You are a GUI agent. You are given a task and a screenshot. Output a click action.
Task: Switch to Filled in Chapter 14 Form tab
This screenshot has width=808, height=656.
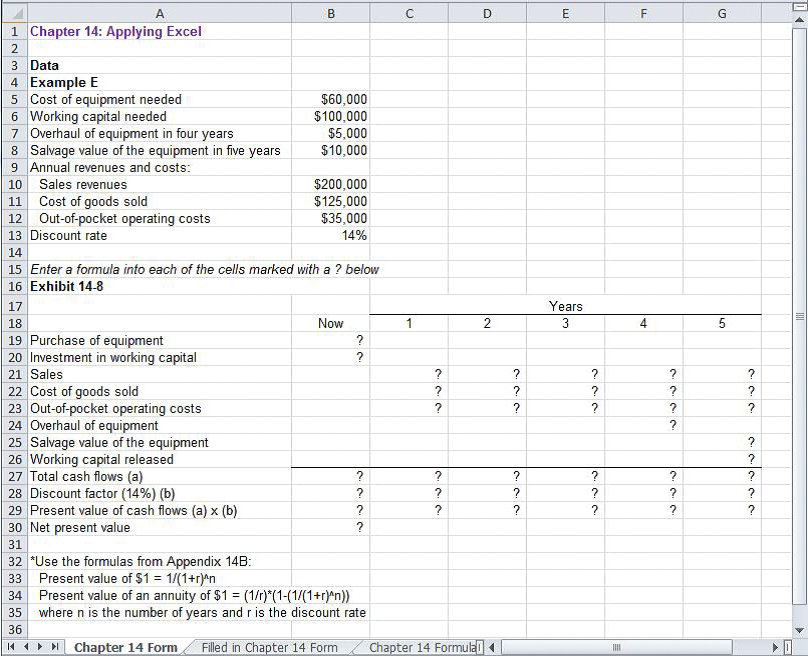coord(270,647)
